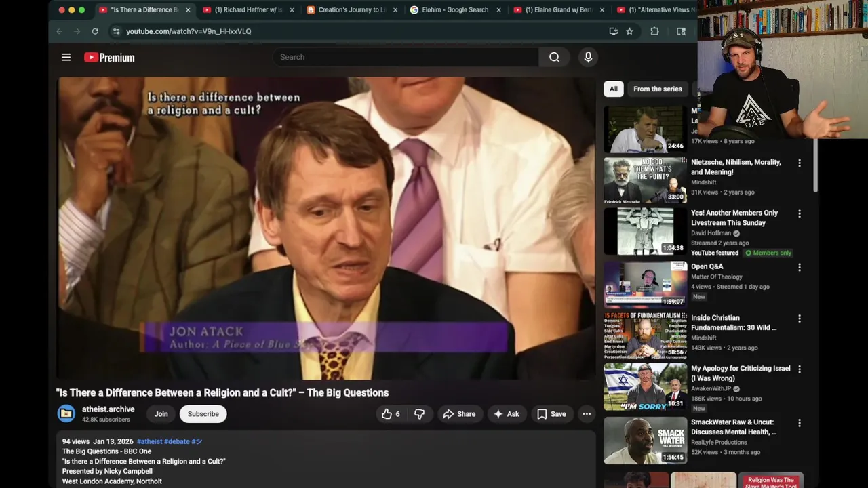This screenshot has width=868, height=488.
Task: Click the 'AwakenWithJP' channel name
Action: coord(711,389)
